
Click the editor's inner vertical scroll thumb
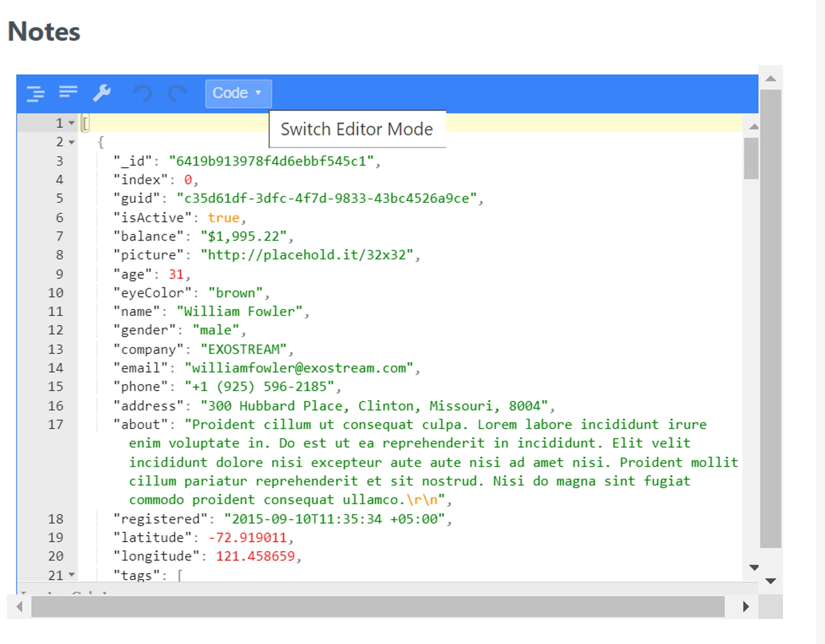[751, 158]
